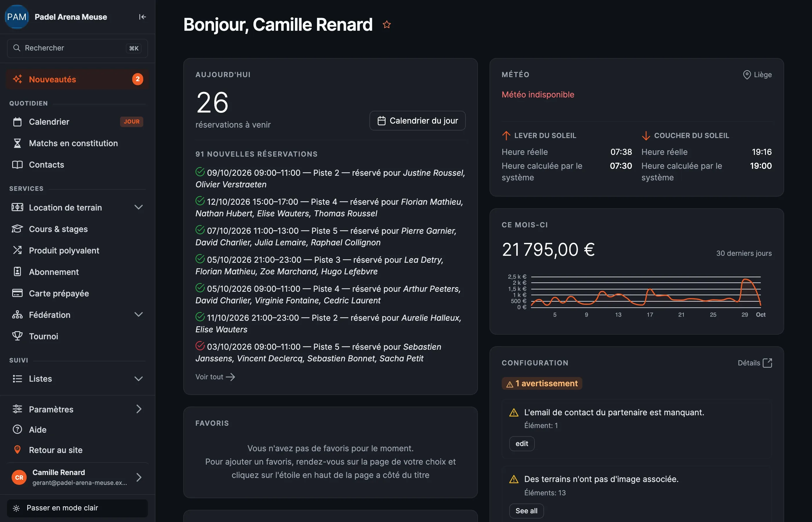Click the red status icon on 03/10/2026 reservation
Screen dimensions: 812x522
(x=200, y=346)
